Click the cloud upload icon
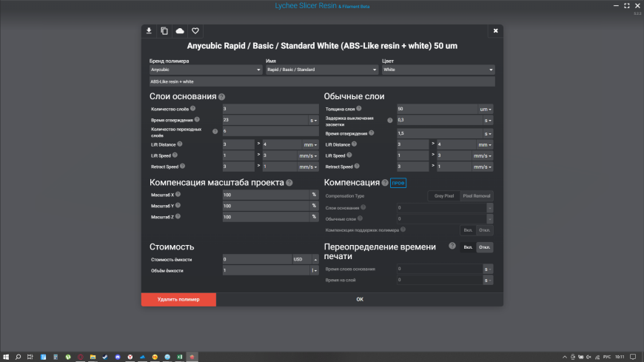Viewport: 644px width, 362px height. click(180, 31)
